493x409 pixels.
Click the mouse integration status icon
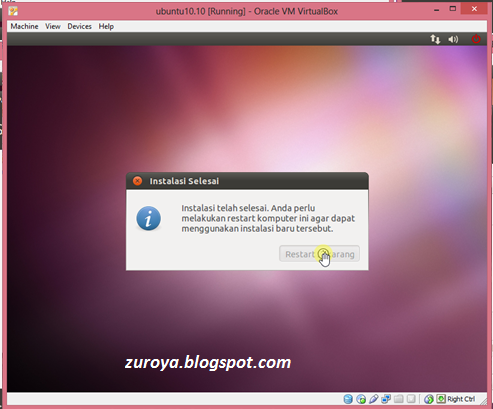coord(429,399)
